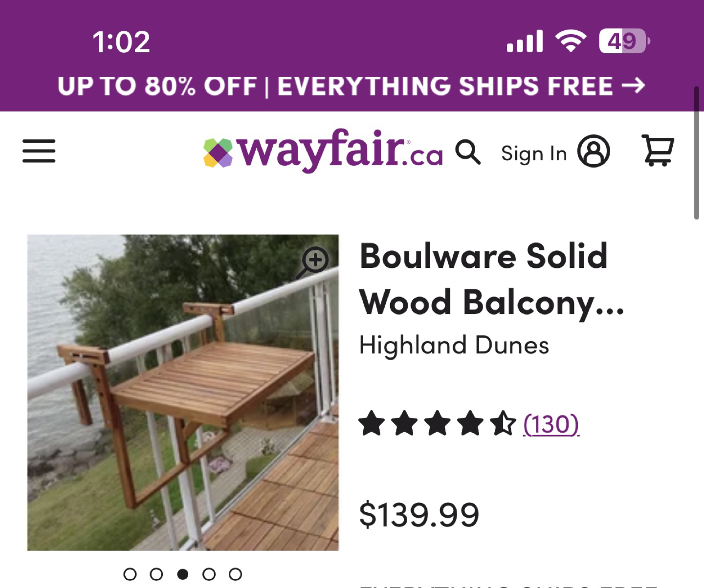Open the shopping cart
The image size is (704, 588).
tap(658, 151)
